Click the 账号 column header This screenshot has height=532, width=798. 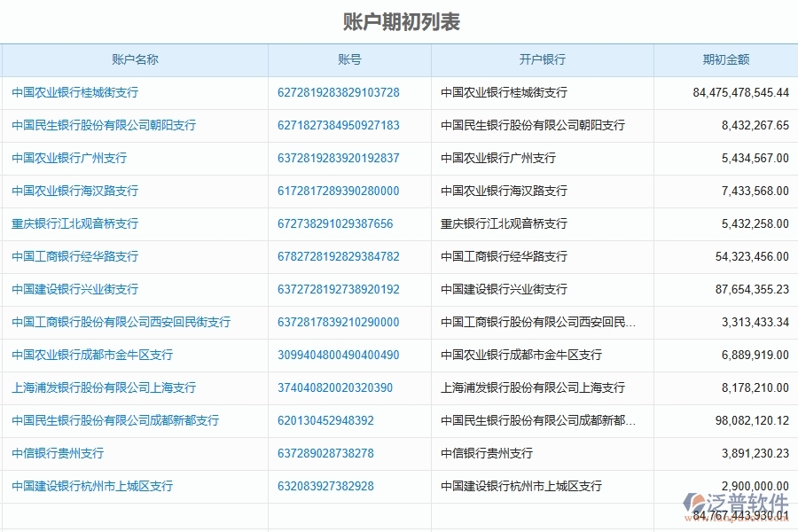click(348, 59)
